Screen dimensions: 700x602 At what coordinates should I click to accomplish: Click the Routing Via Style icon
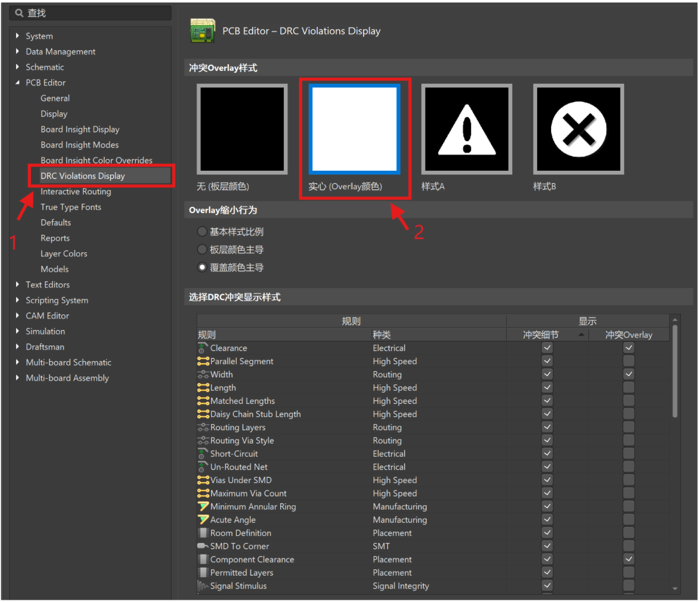[203, 441]
